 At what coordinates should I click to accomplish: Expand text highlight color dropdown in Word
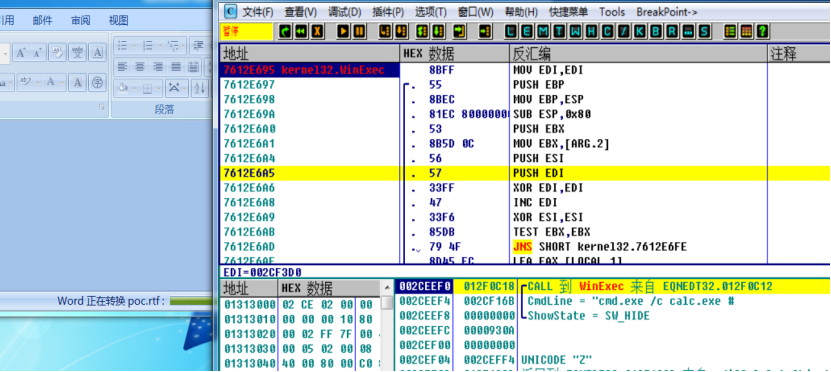click(37, 82)
